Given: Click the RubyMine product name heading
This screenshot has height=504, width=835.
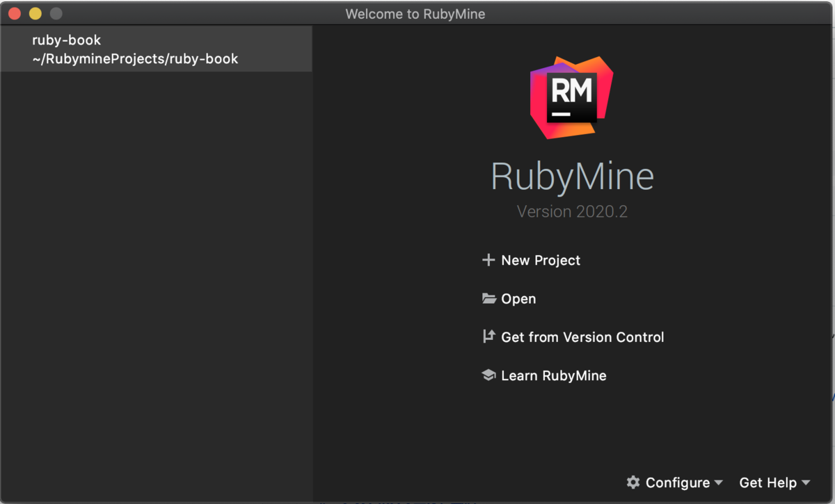Looking at the screenshot, I should (572, 177).
